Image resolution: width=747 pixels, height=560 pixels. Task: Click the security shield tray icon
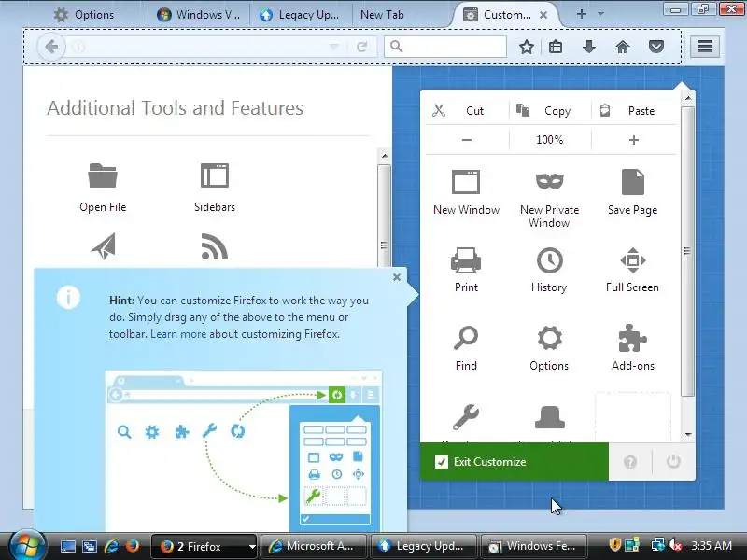(x=614, y=545)
